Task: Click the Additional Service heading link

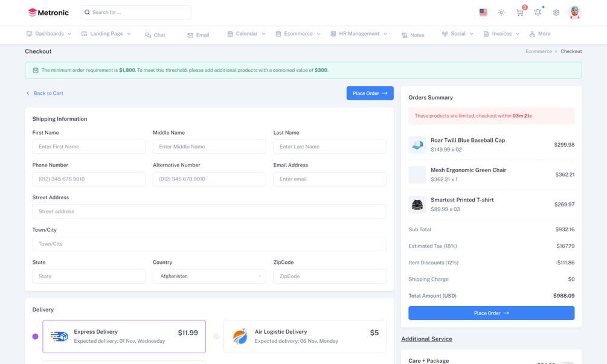Action: pos(426,339)
